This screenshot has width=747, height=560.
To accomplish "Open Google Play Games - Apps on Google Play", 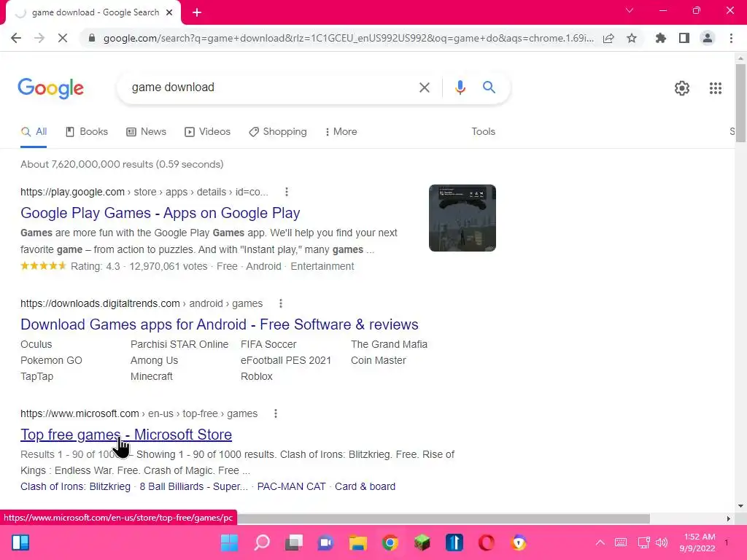I will click(x=160, y=213).
